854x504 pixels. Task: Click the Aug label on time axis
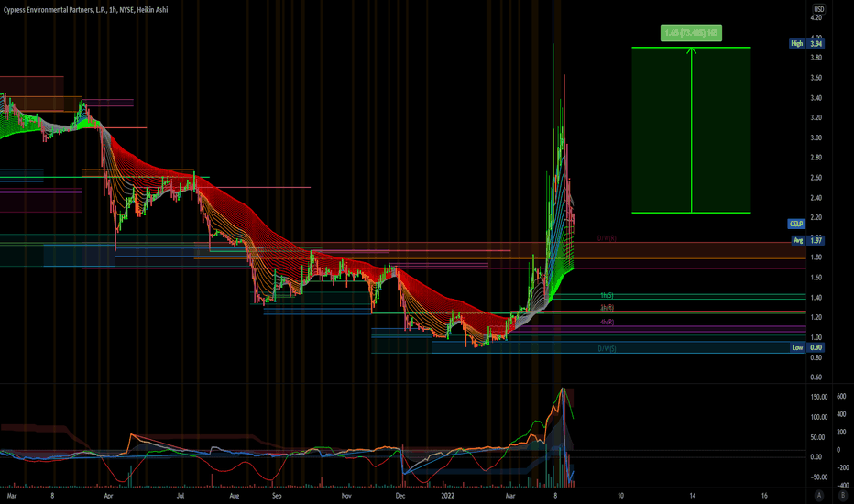(235, 495)
